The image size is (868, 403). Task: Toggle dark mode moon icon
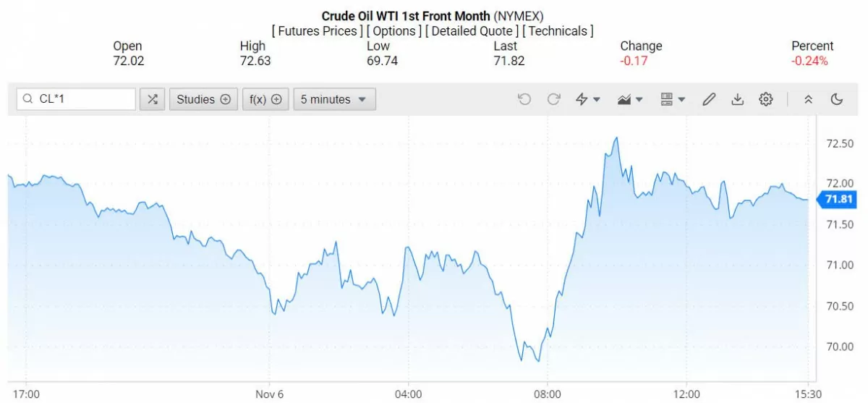[837, 99]
